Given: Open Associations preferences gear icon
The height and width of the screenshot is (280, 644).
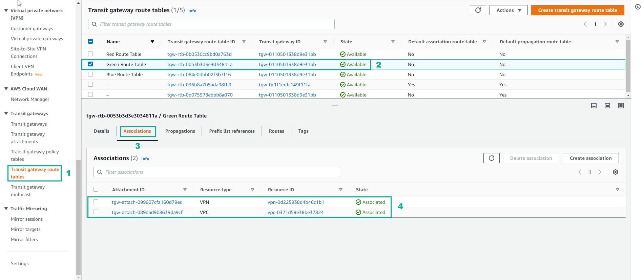Looking at the screenshot, I should [616, 172].
